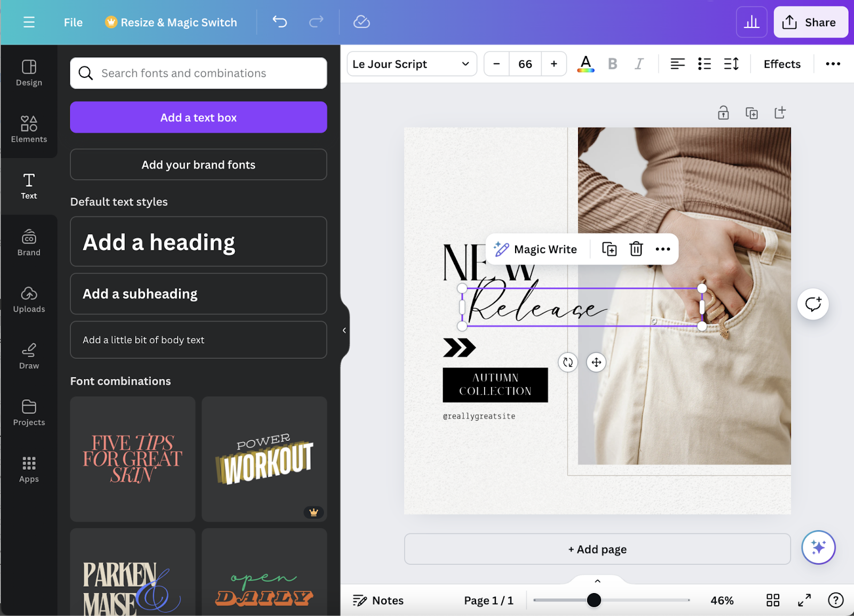Toggle italic formatting

coord(638,64)
